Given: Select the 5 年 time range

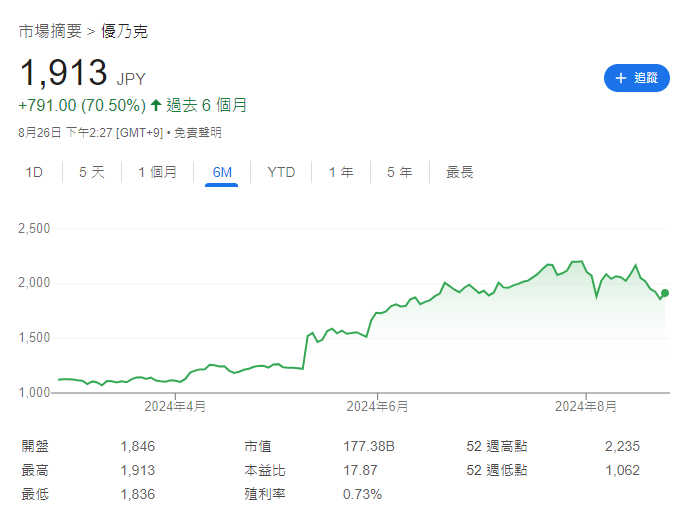Looking at the screenshot, I should pos(400,172).
